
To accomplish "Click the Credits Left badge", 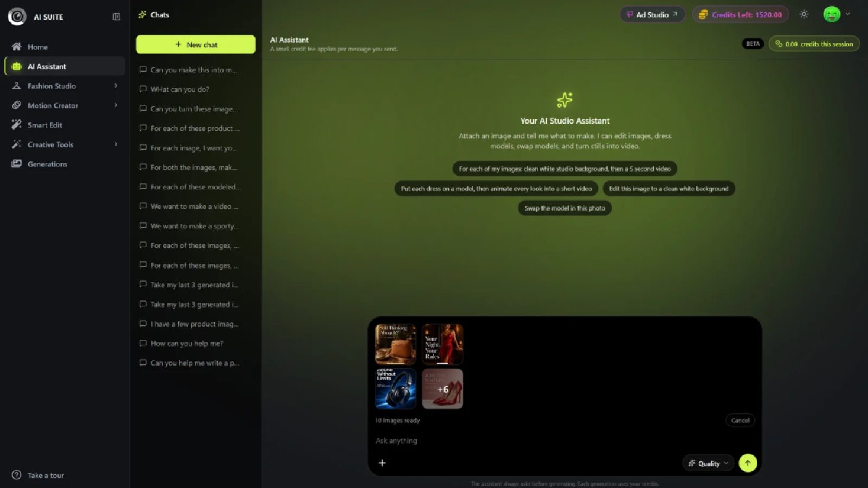I will (740, 14).
